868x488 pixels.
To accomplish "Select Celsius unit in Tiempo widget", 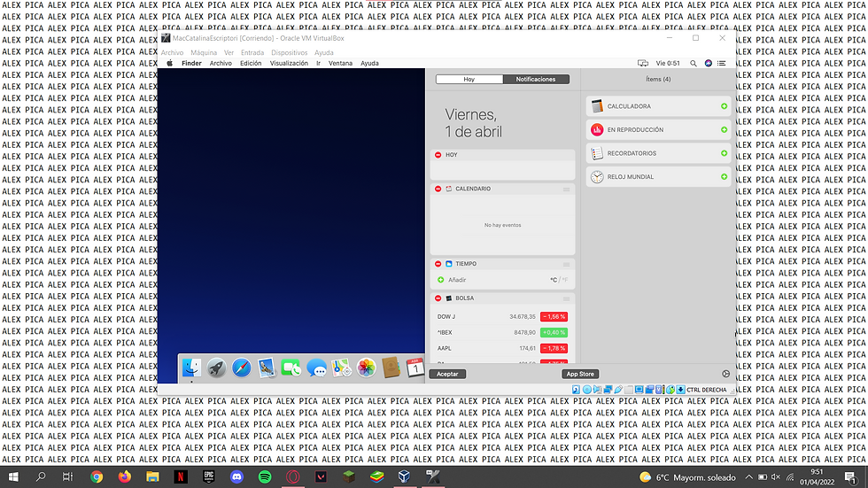I will pos(554,280).
